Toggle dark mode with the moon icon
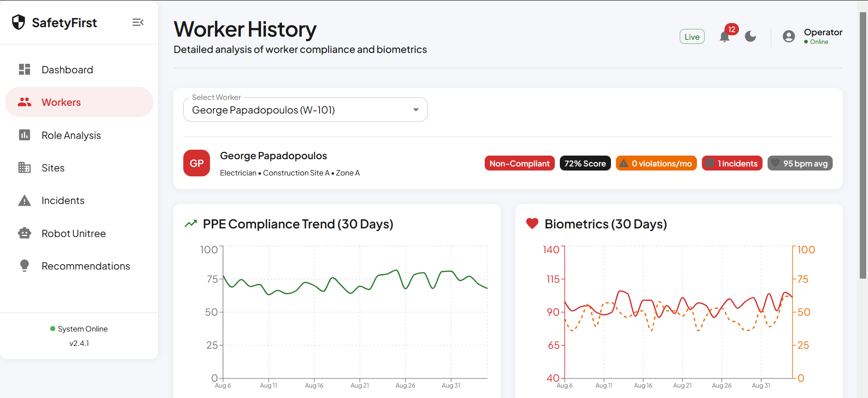Viewport: 868px width, 398px height. (x=750, y=36)
